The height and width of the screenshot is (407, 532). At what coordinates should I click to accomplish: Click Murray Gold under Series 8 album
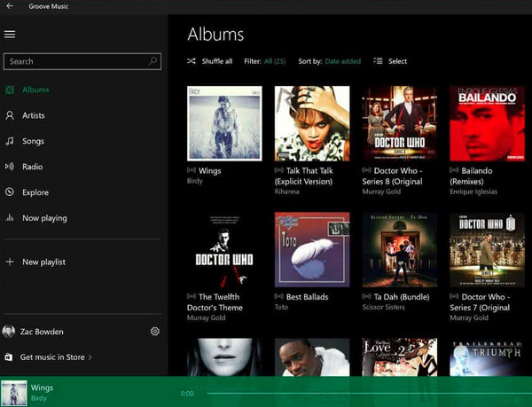point(381,192)
